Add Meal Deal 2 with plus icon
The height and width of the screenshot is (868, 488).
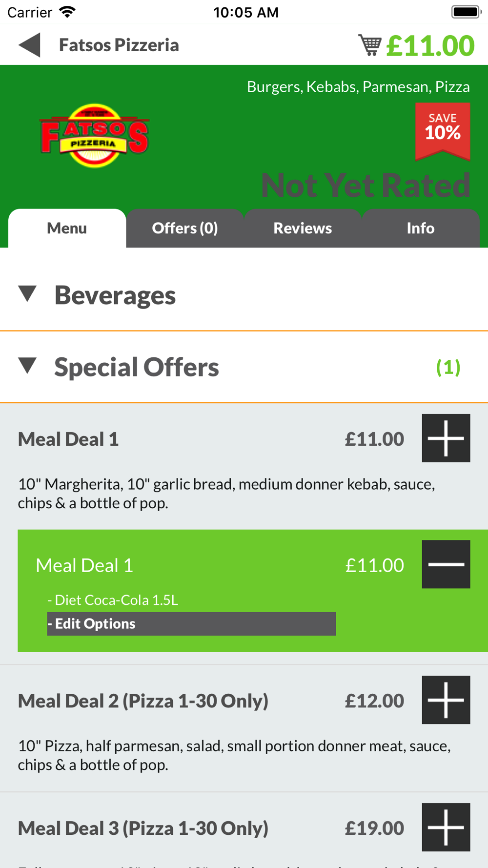click(x=446, y=700)
